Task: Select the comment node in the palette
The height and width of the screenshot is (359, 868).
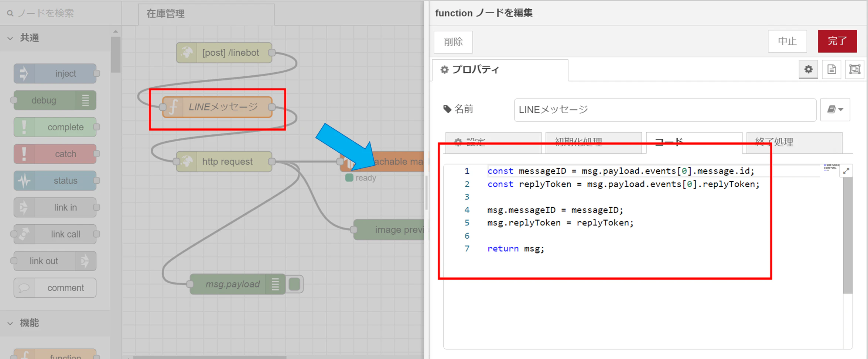Action: (x=55, y=288)
